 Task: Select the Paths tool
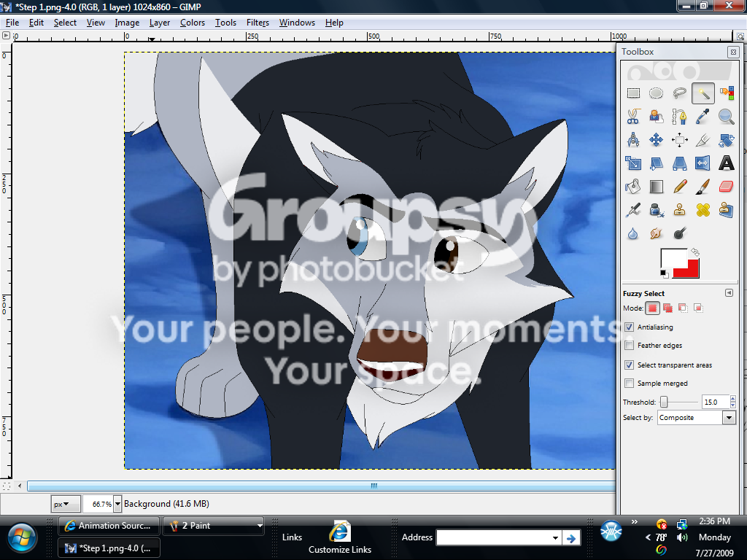tap(680, 117)
